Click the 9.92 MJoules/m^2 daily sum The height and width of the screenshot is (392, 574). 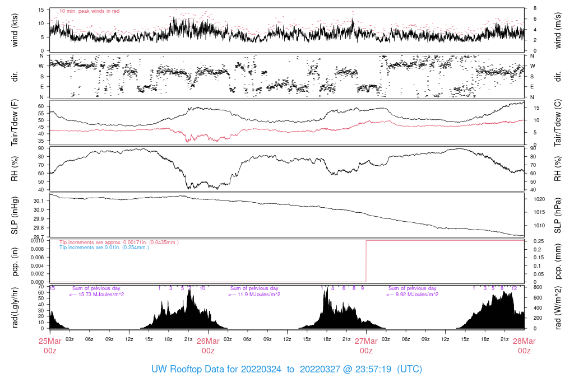pos(412,295)
